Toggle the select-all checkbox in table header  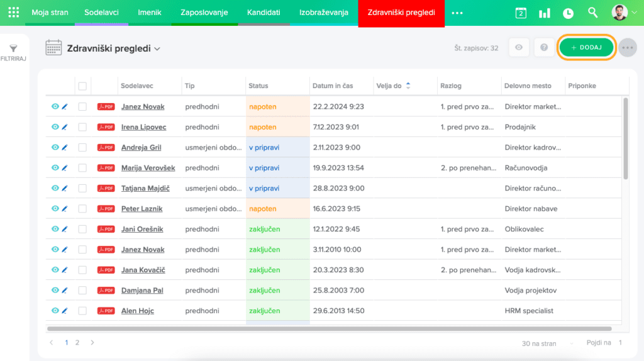point(82,86)
